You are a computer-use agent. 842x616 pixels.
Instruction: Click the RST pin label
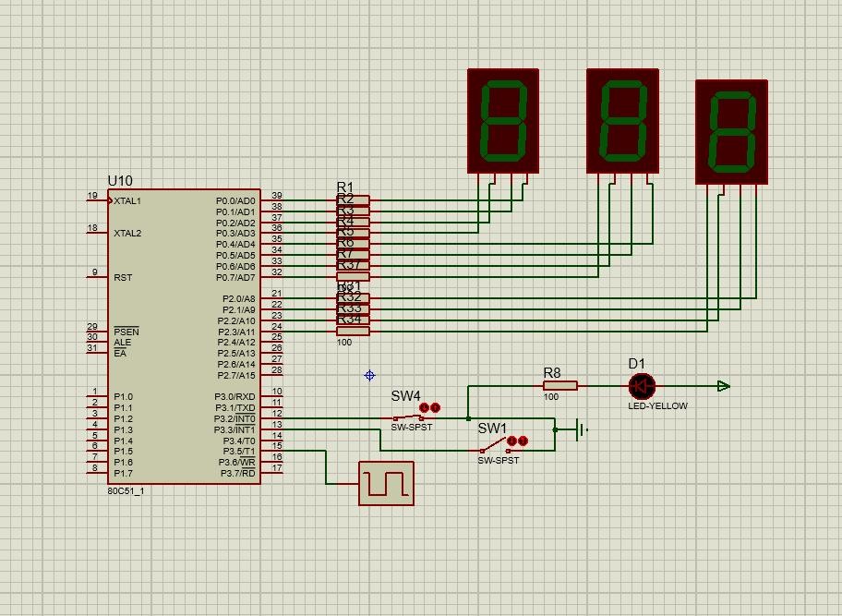click(x=123, y=278)
